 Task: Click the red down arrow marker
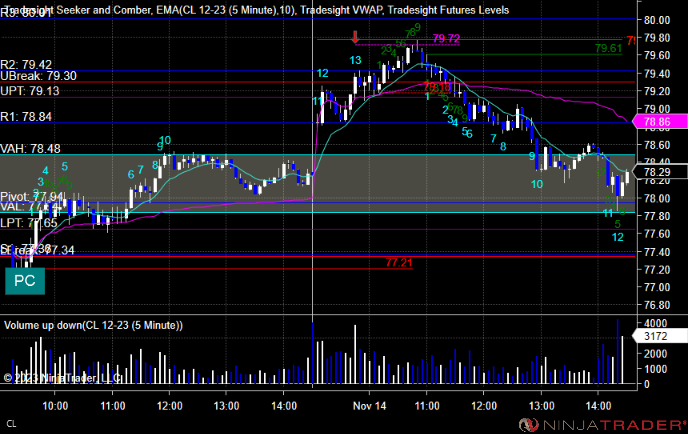tap(355, 37)
